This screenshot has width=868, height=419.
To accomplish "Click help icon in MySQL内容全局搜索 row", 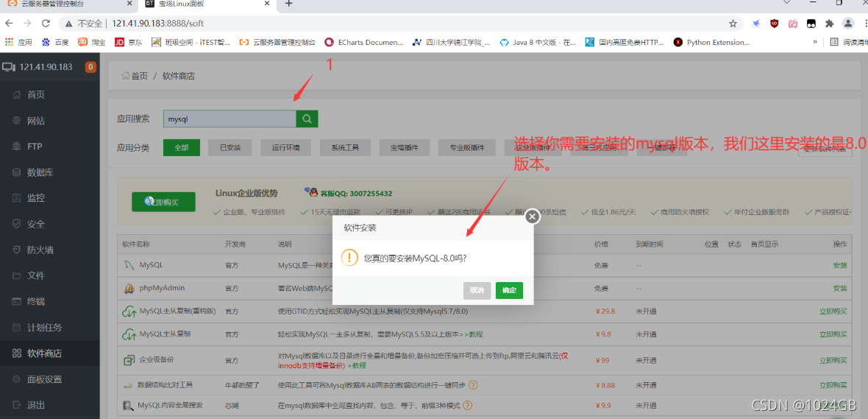I will pos(468,406).
